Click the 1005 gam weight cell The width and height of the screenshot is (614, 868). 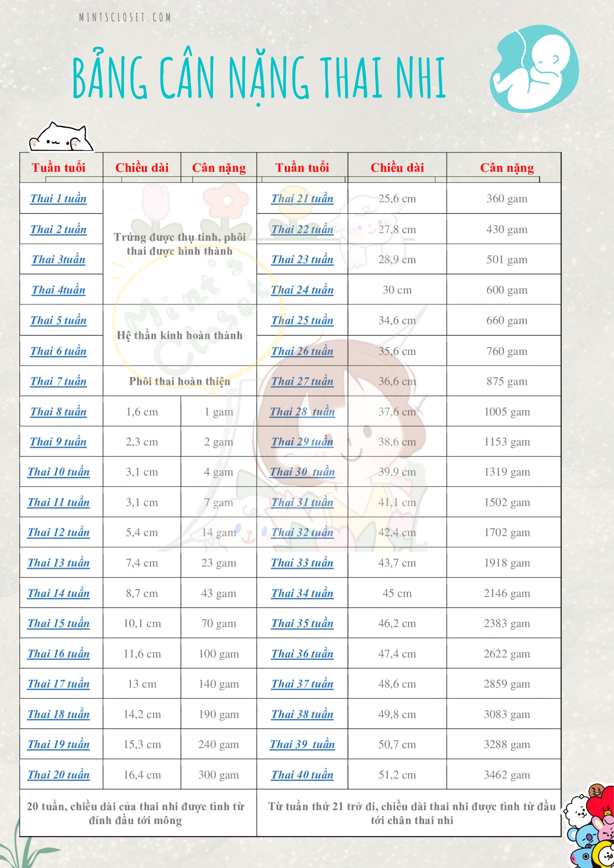coord(504,411)
